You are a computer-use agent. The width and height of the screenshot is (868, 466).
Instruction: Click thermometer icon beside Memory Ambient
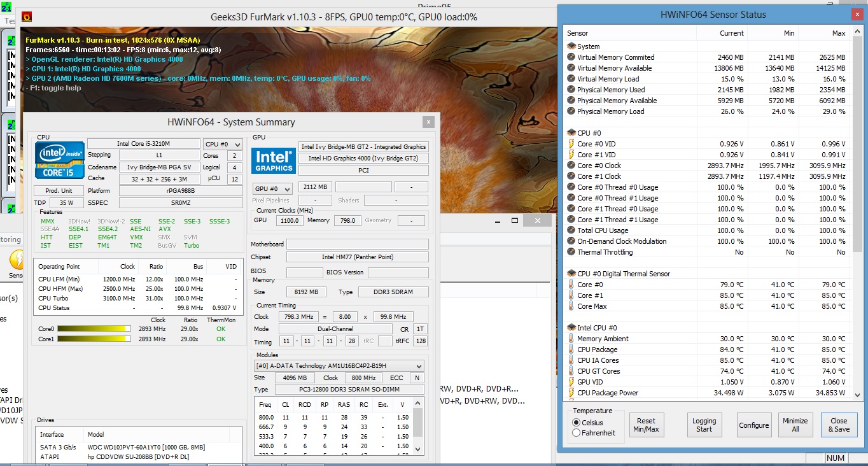pyautogui.click(x=571, y=339)
